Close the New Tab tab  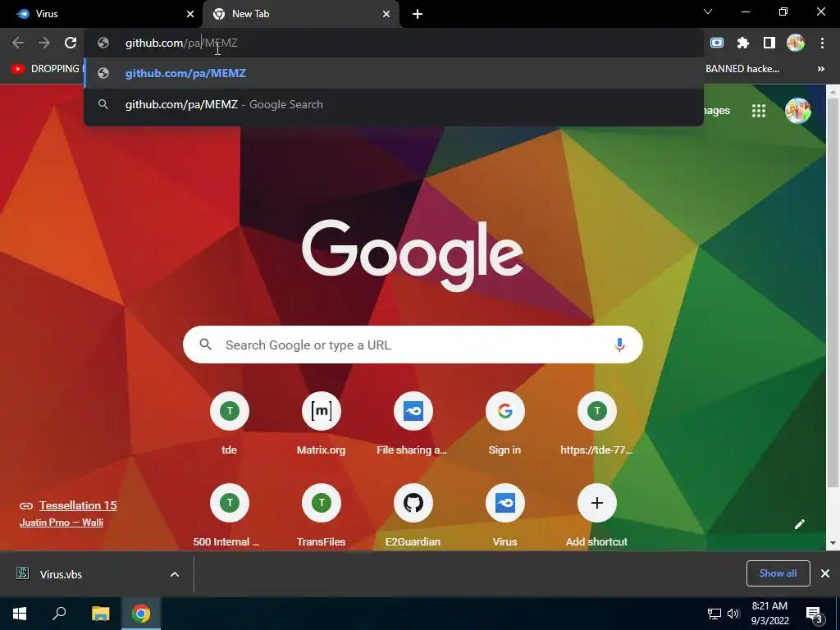[386, 14]
